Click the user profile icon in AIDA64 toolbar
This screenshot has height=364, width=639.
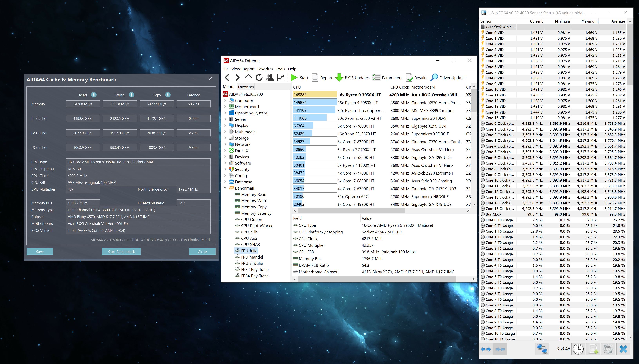[270, 78]
